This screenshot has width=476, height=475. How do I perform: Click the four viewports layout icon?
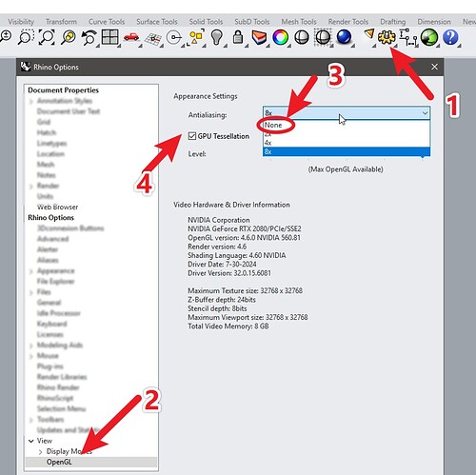(x=109, y=37)
